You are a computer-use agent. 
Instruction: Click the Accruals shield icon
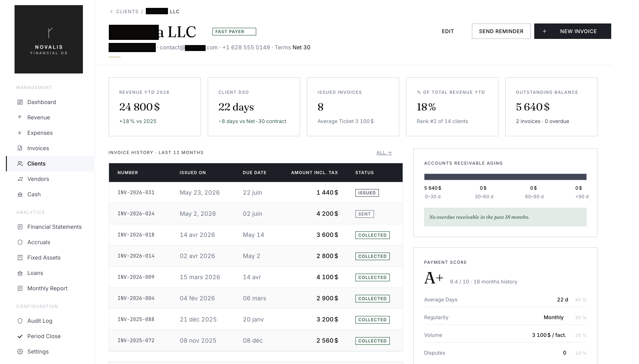tap(20, 242)
